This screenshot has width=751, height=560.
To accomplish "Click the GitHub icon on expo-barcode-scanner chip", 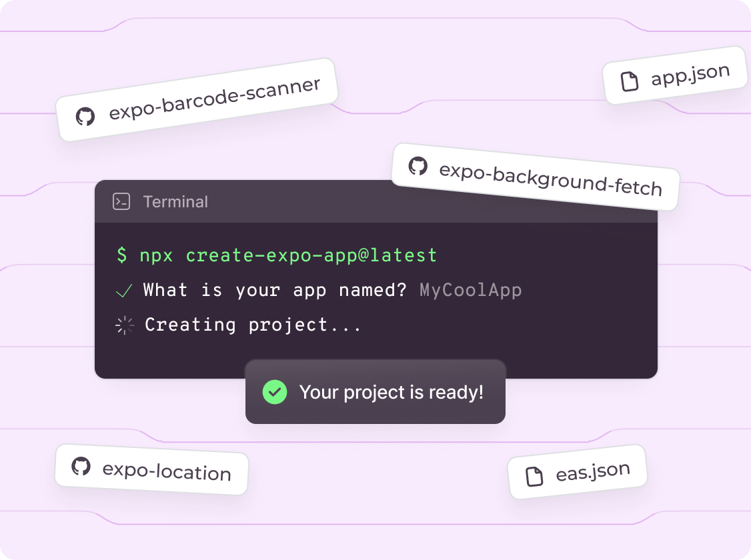I will 85,116.
